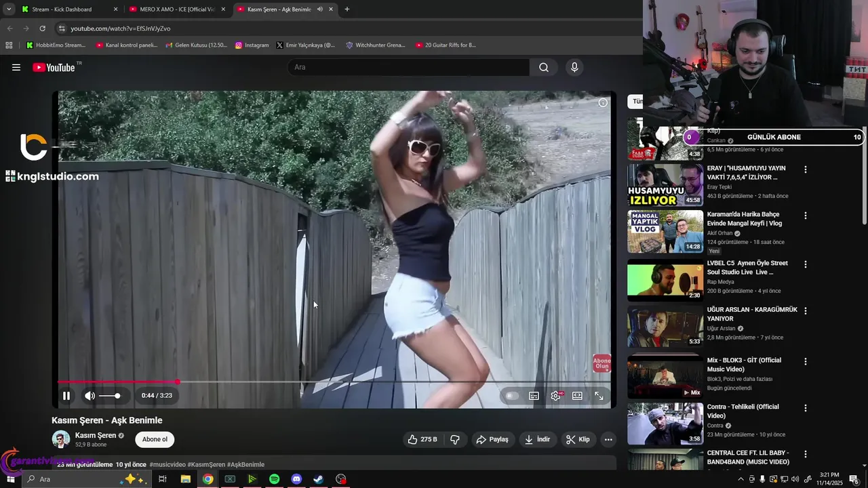The height and width of the screenshot is (488, 868).
Task: Toggle the autoplay switch in player
Action: pos(512,396)
